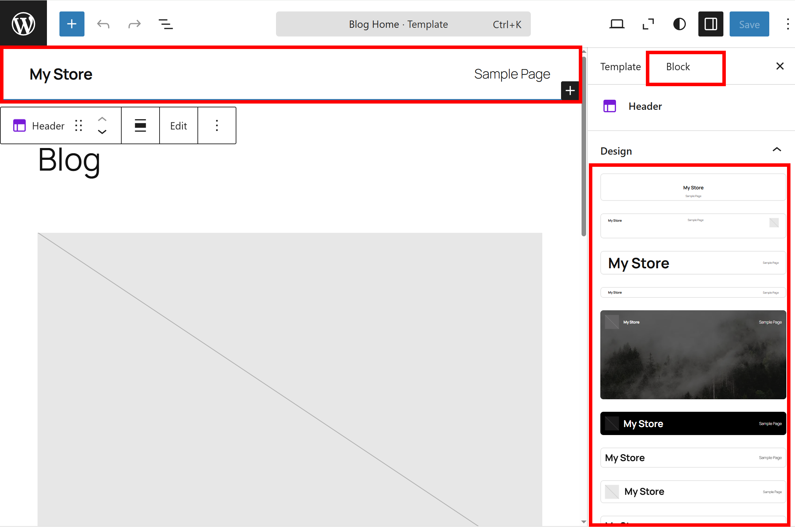Open the device preview laptop icon
This screenshot has width=795, height=532.
617,24
